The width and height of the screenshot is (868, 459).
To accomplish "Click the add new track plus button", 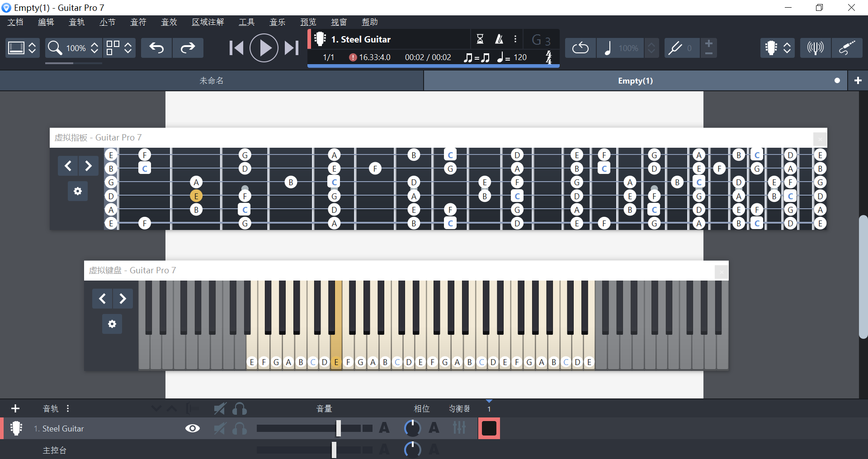I will 15,408.
